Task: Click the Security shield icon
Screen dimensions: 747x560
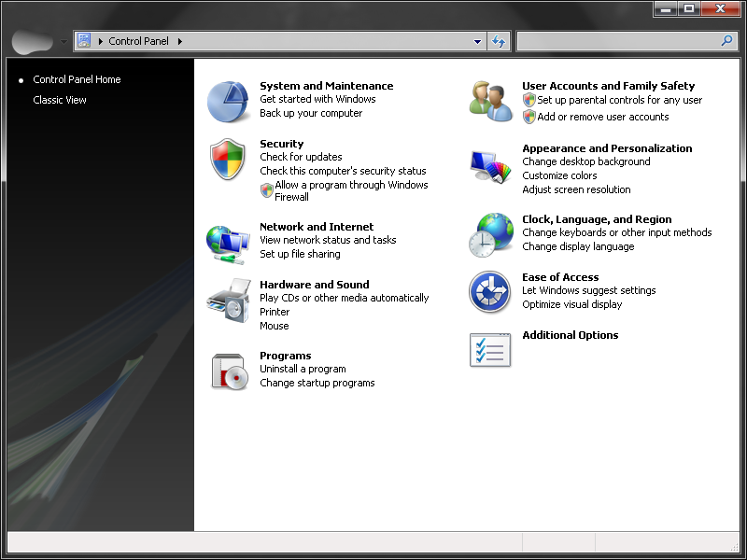Action: 228,160
